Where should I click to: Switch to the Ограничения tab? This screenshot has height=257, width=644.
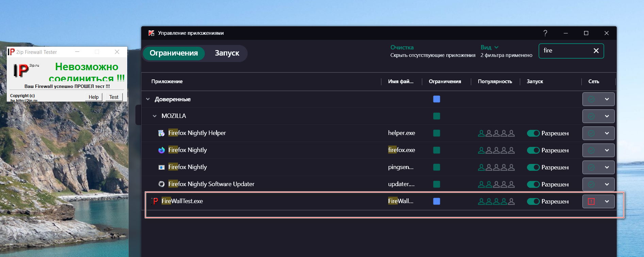(174, 53)
